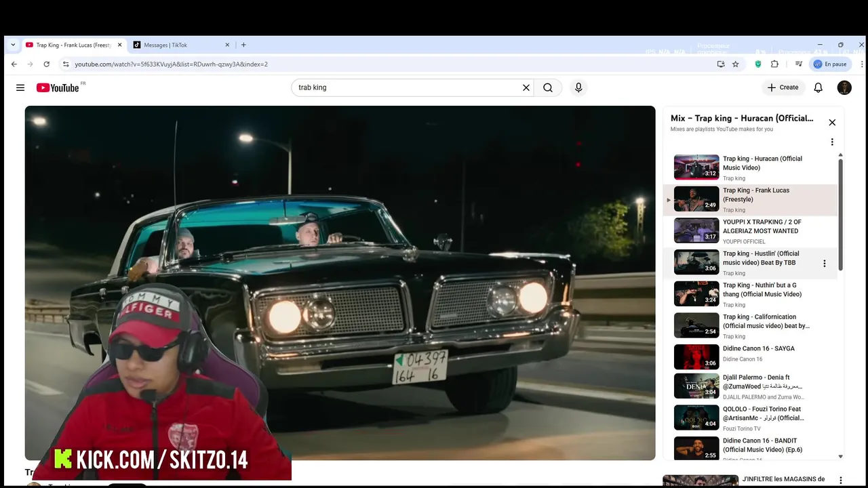View site information icon in address bar
This screenshot has width=868, height=488.
coord(66,64)
